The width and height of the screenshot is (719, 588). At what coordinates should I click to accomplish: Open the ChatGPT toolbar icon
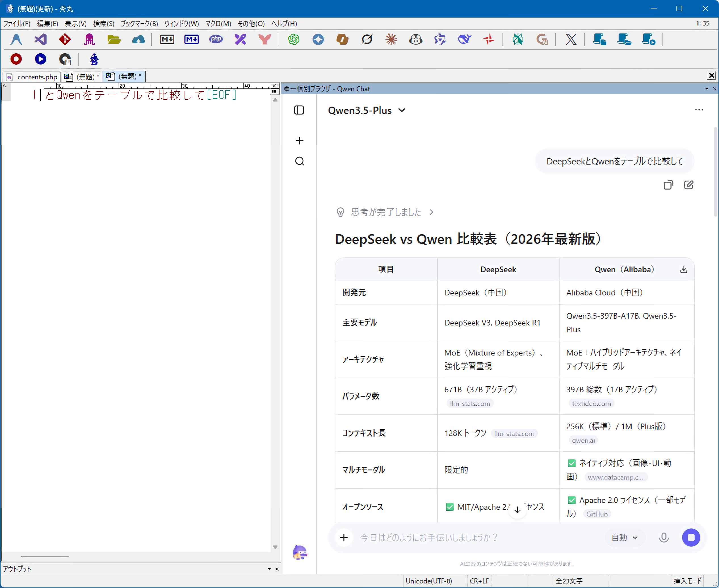[x=294, y=40]
